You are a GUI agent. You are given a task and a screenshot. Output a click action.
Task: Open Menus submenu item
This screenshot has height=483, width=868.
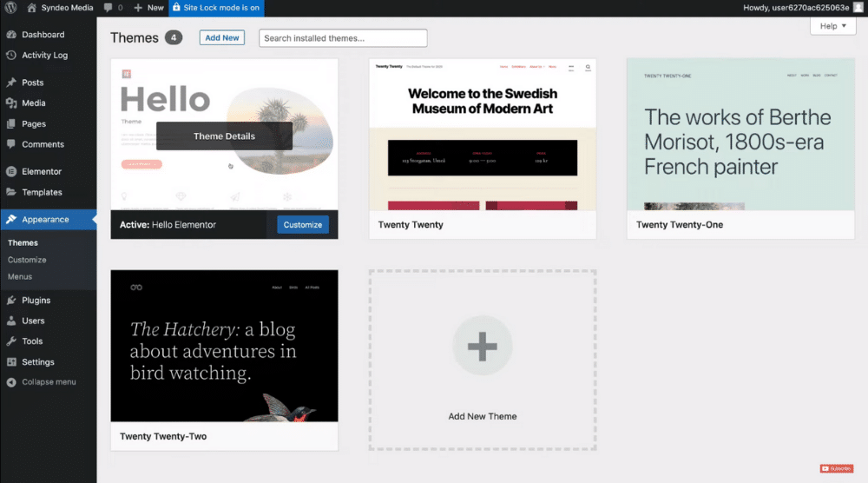tap(20, 276)
